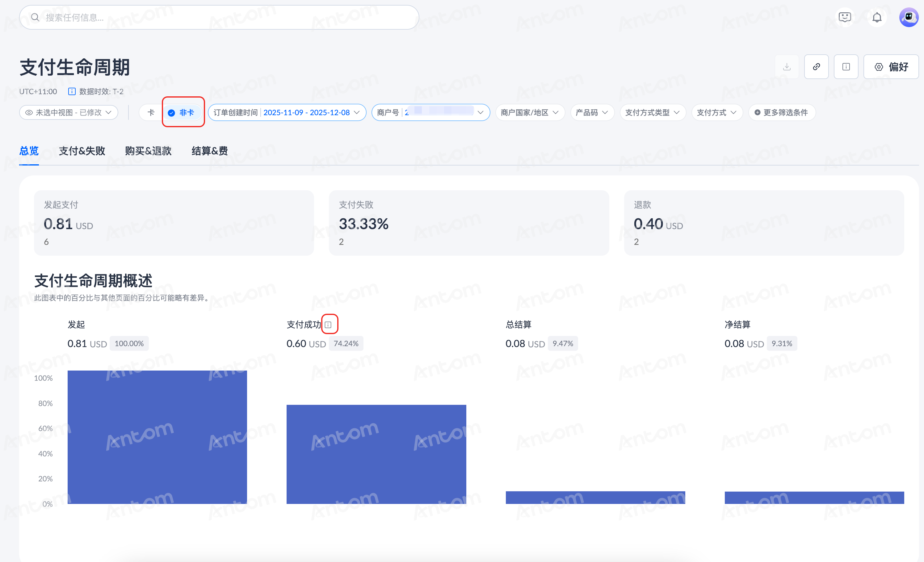
Task: Click the 0.40 USD refund value
Action: click(x=658, y=224)
